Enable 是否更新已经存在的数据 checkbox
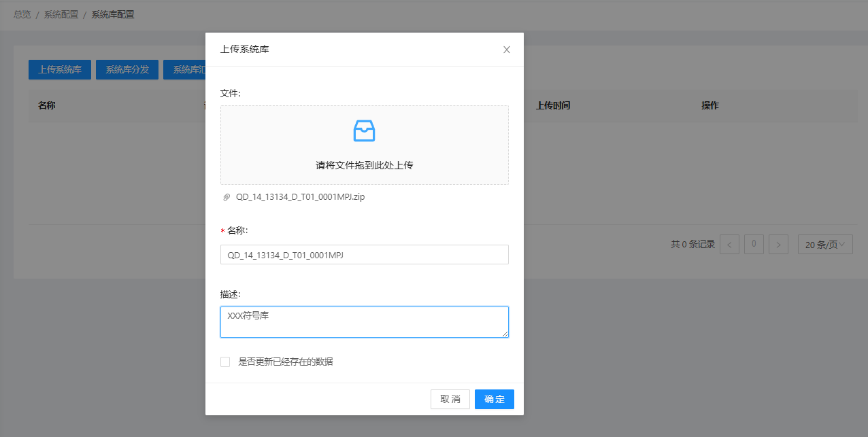868x437 pixels. tap(225, 362)
